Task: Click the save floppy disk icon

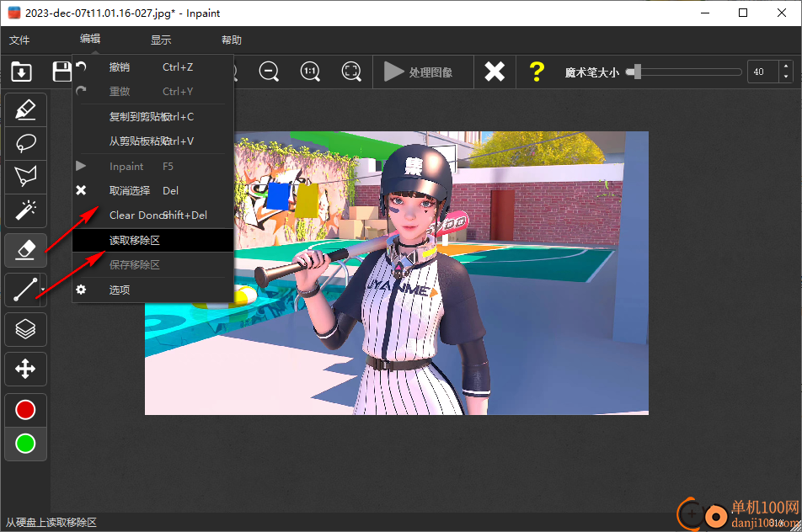Action: [61, 72]
